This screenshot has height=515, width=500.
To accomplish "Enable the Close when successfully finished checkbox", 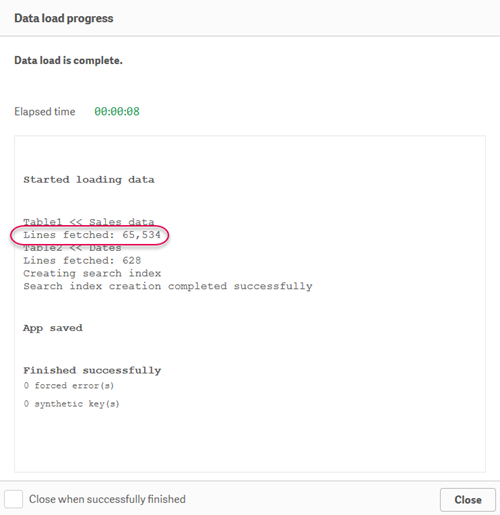I will pyautogui.click(x=13, y=499).
